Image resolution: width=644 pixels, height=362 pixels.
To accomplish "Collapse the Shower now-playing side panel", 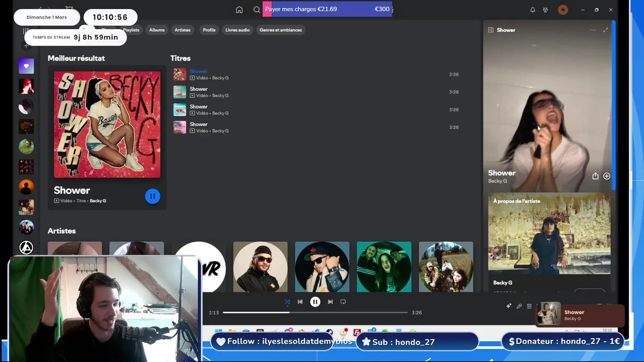I will (x=491, y=30).
